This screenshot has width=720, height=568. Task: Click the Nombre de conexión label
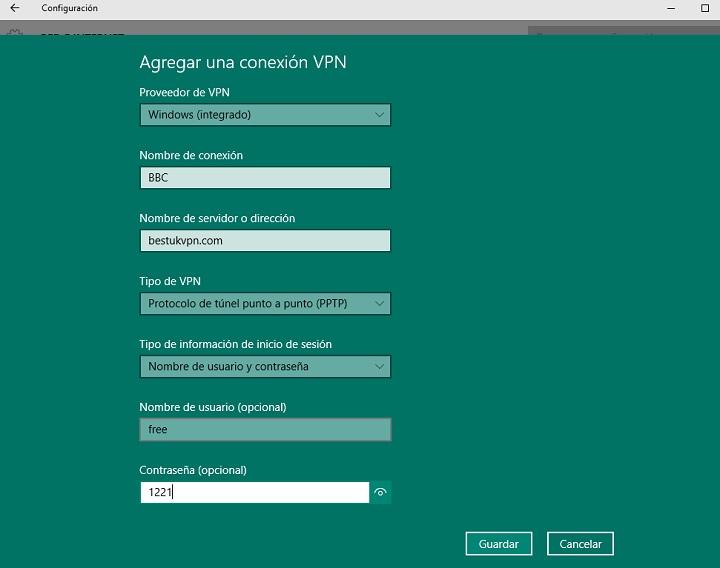click(x=191, y=155)
